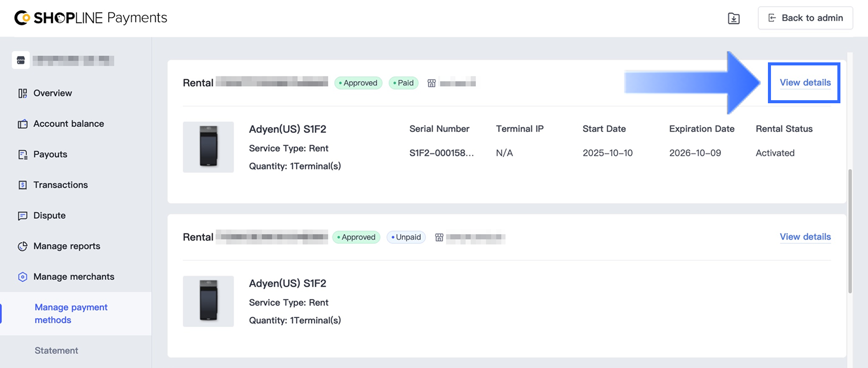Click the Manage merchants hexagon icon
The height and width of the screenshot is (368, 868).
coord(22,277)
